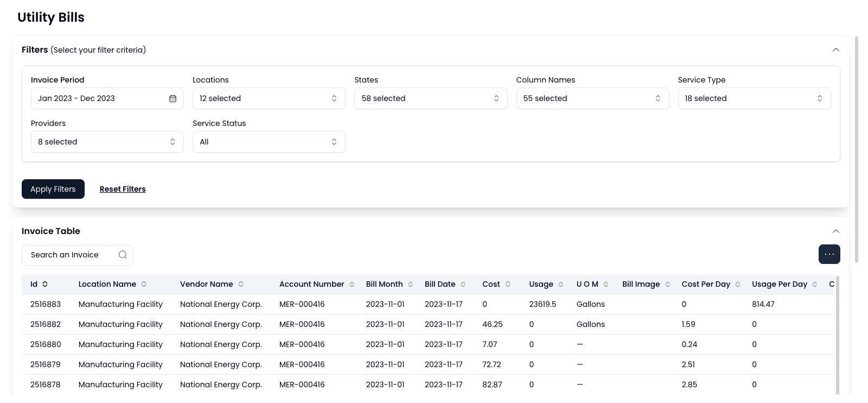The image size is (868, 403).
Task: Open the Service Type dropdown
Action: pos(754,98)
